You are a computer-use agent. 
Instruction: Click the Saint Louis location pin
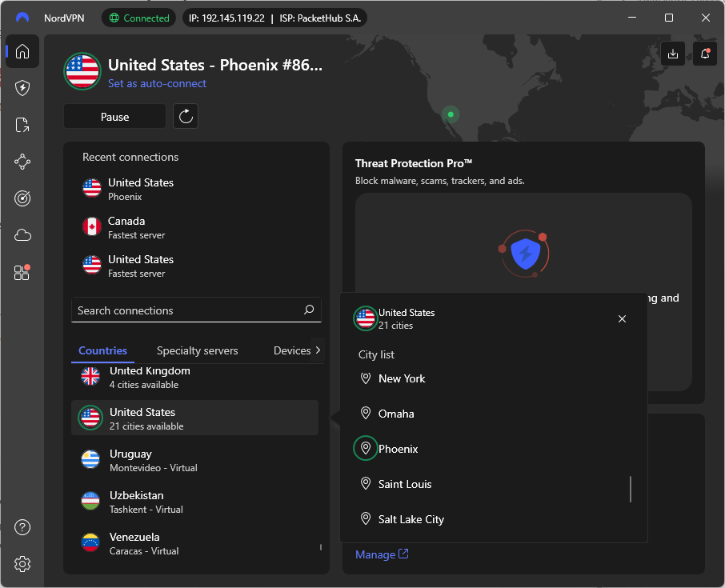click(x=365, y=483)
